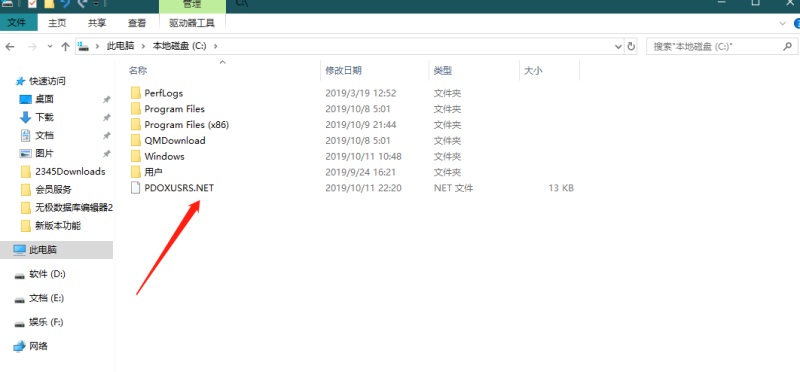The height and width of the screenshot is (372, 800).
Task: Go up one level with Up arrow
Action: 65,46
